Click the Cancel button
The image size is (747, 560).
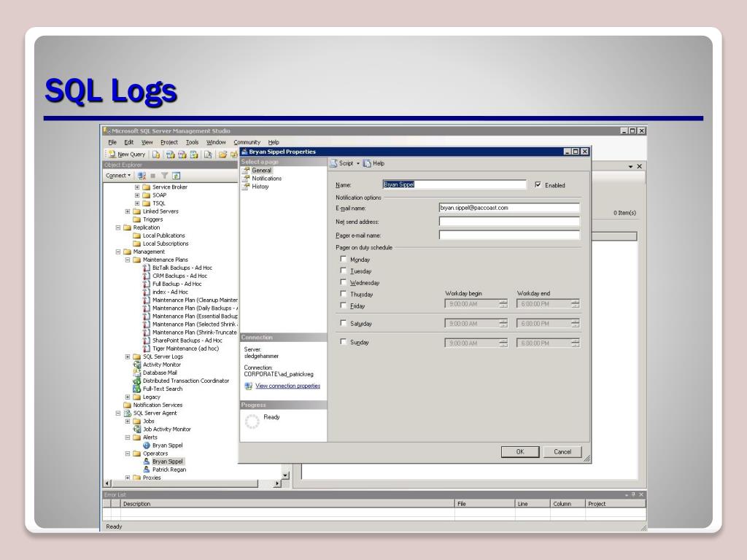tap(562, 452)
